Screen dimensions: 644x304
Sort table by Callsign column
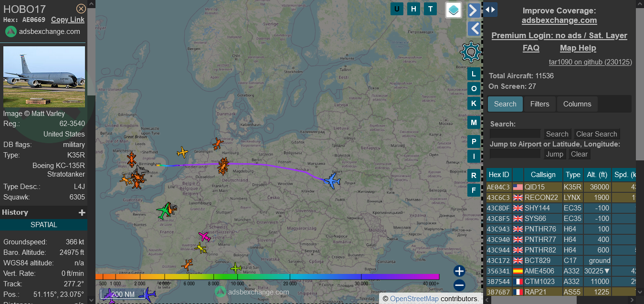543,175
